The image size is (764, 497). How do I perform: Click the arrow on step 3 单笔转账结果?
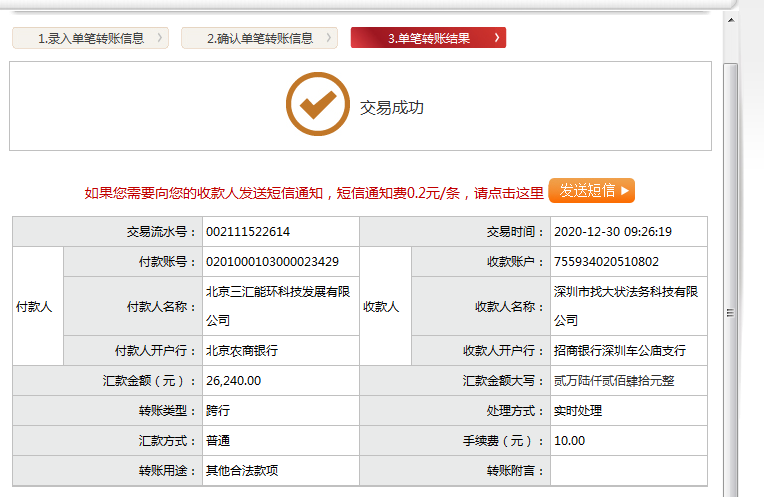coord(497,39)
